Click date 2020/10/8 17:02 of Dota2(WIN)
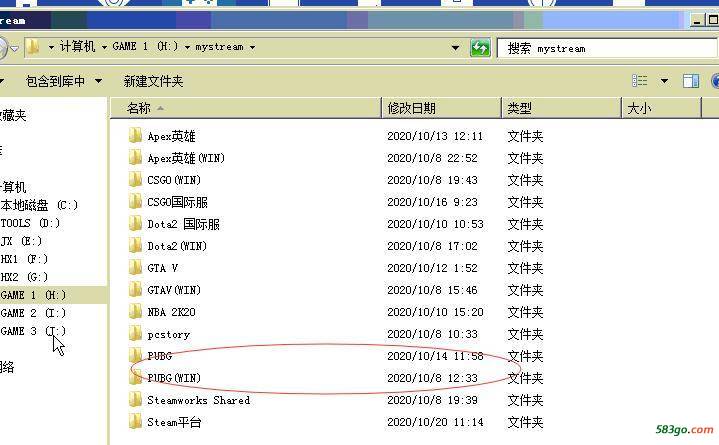Screen dimensions: 719x445 [432, 246]
